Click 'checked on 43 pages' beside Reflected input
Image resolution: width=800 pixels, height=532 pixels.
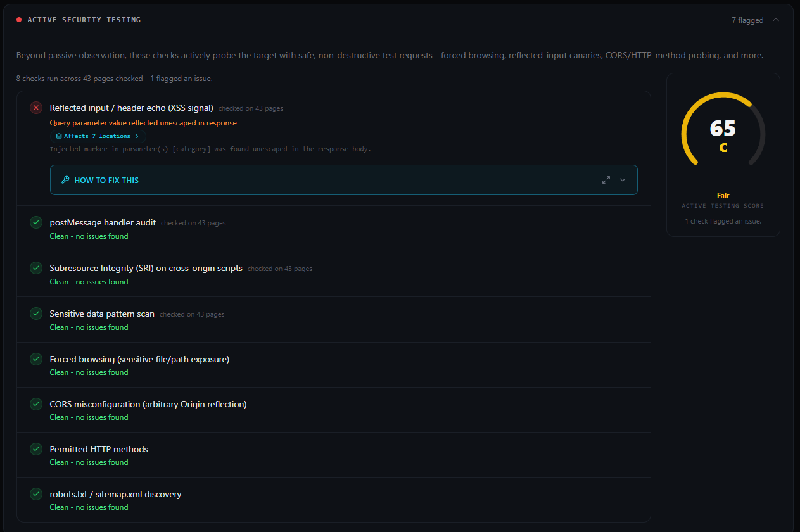pos(251,109)
